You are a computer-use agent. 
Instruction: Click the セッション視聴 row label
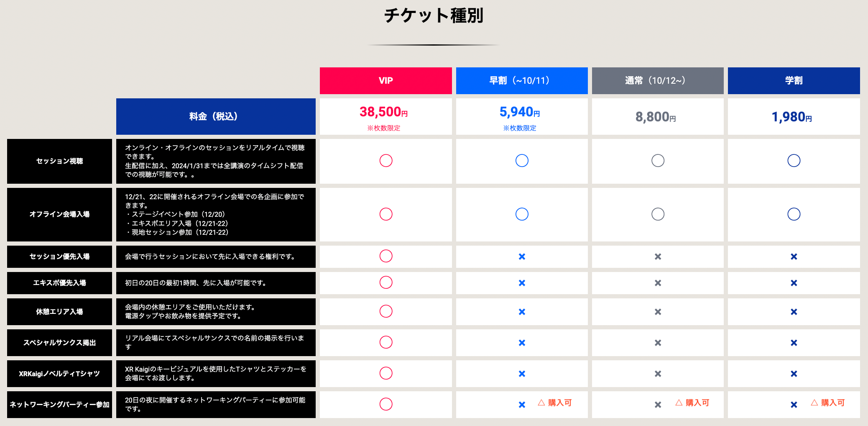click(x=59, y=161)
